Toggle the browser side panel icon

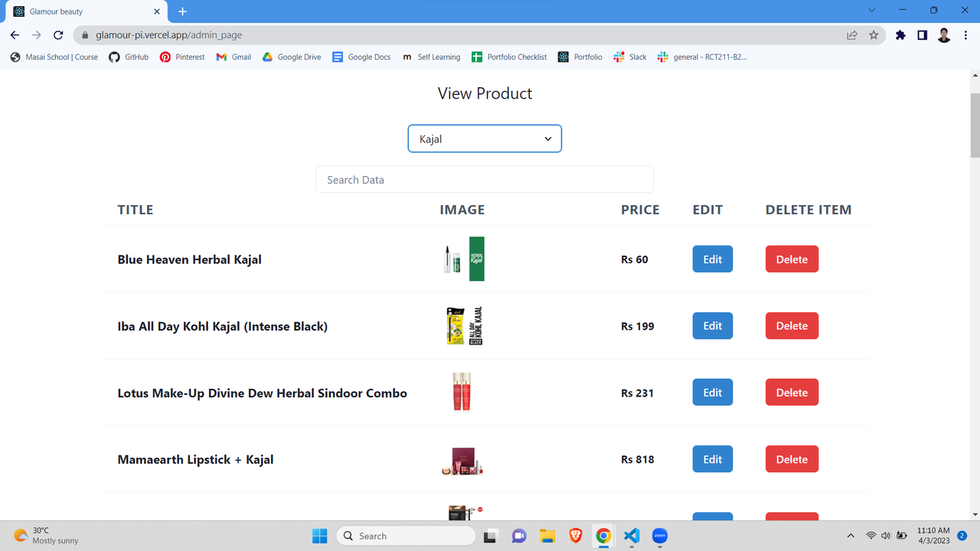(x=923, y=35)
